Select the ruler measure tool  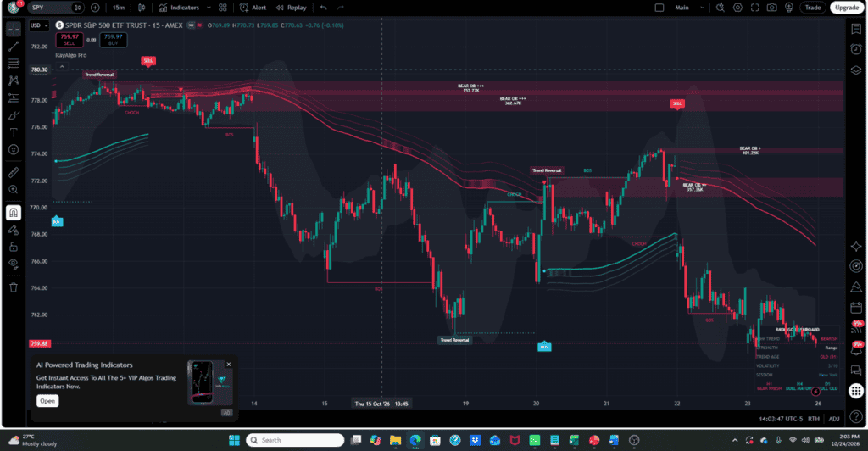tap(14, 172)
